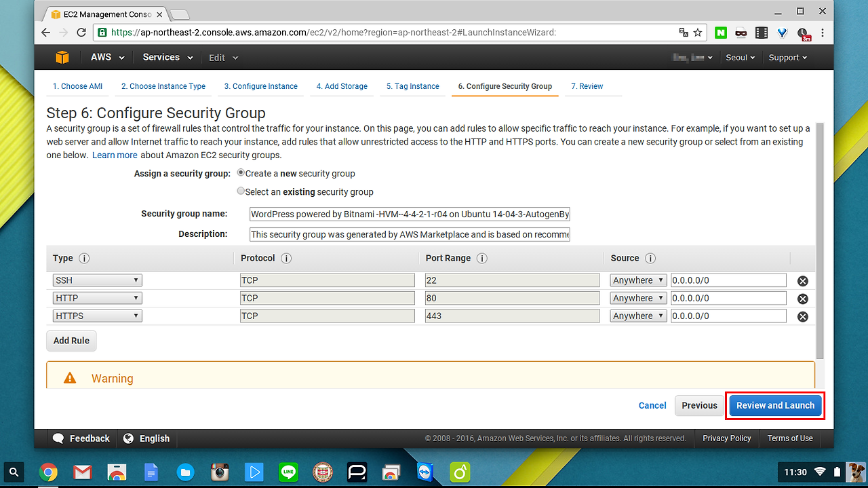Open Source dropdown for SSH rule
The height and width of the screenshot is (488, 868).
coord(638,280)
